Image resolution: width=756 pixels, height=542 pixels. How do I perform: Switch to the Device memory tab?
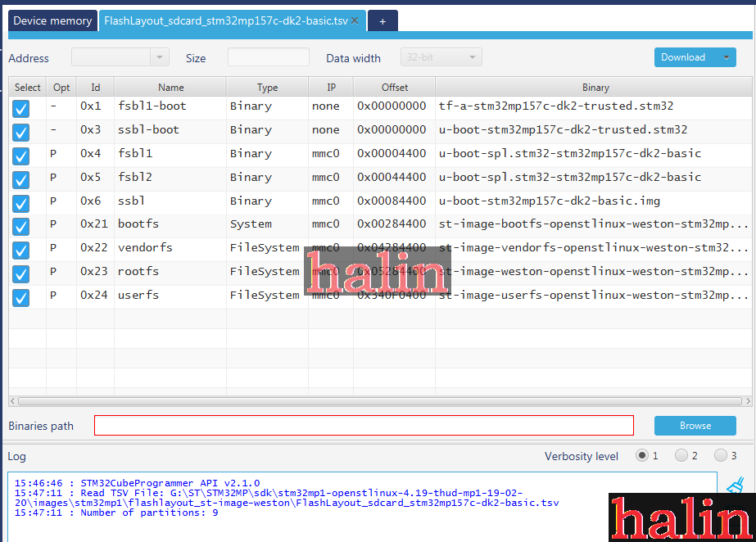(52, 20)
